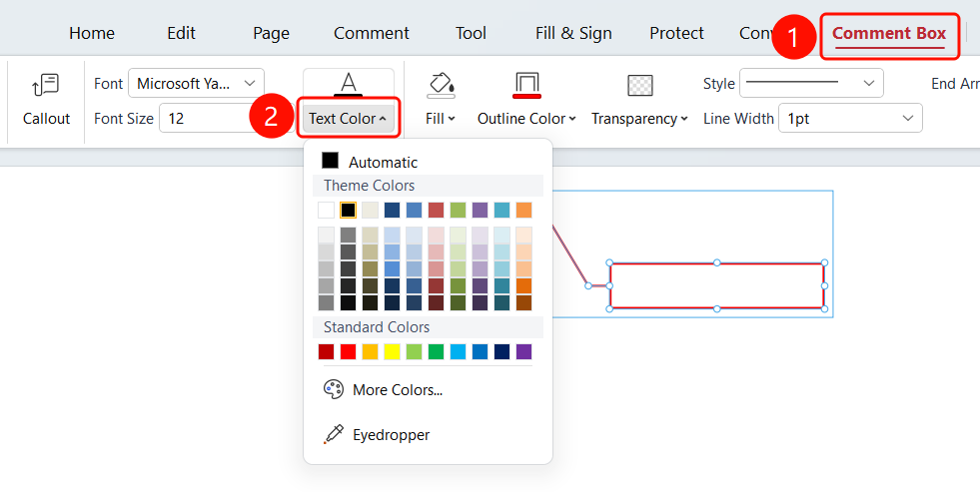Switch to the Home tab
980x492 pixels.
92,33
